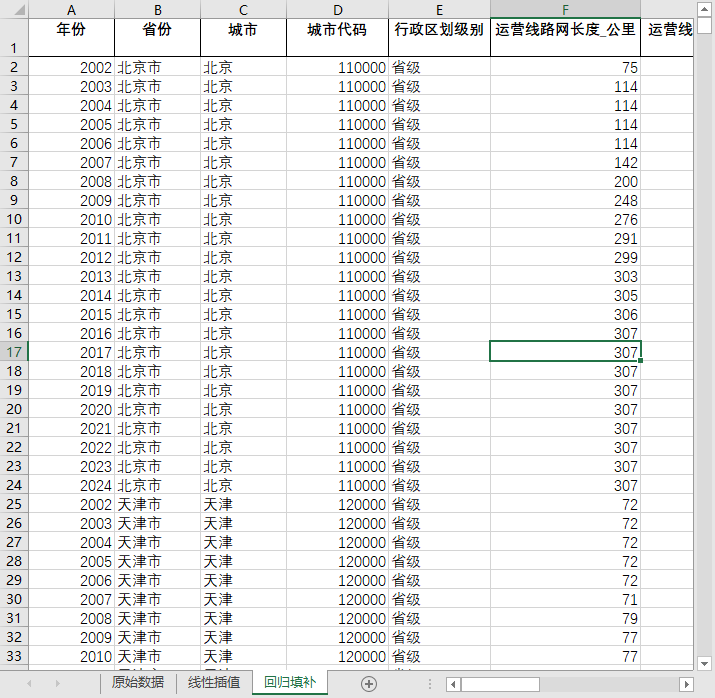715x698 pixels.
Task: Switch to the 线性插值 sheet tab
Action: (x=214, y=682)
